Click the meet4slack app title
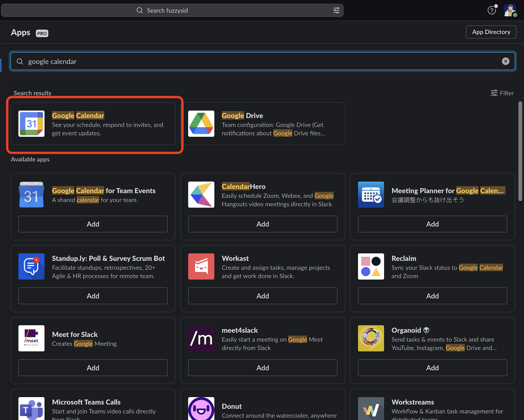Screen dimensions: 524x420 point(240,330)
